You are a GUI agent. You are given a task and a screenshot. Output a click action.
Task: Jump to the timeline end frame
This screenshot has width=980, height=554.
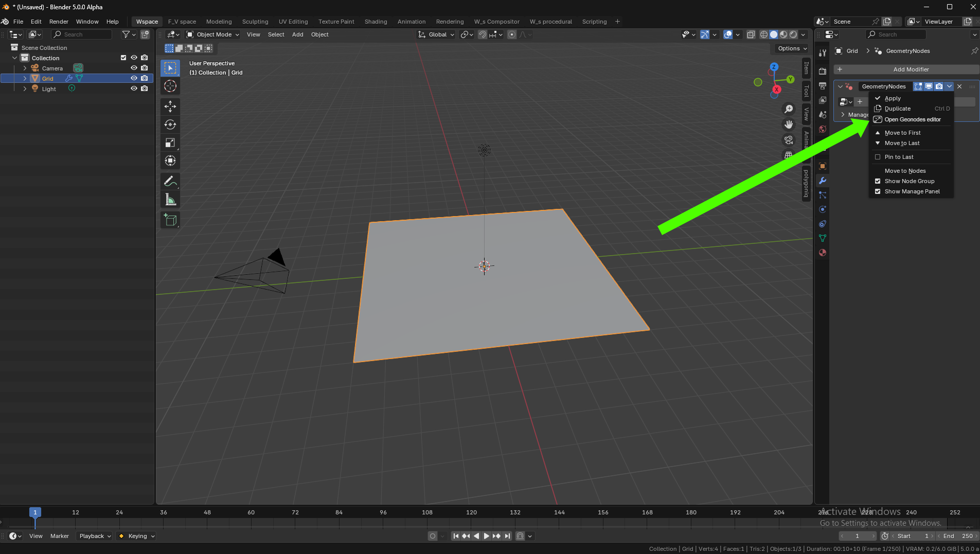click(x=507, y=536)
